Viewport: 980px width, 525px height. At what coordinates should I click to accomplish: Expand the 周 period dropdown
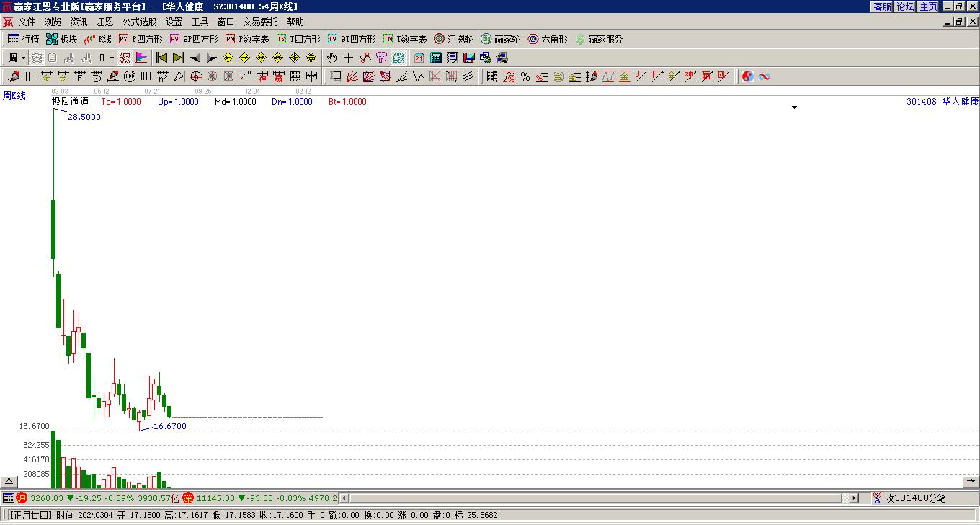[x=23, y=58]
